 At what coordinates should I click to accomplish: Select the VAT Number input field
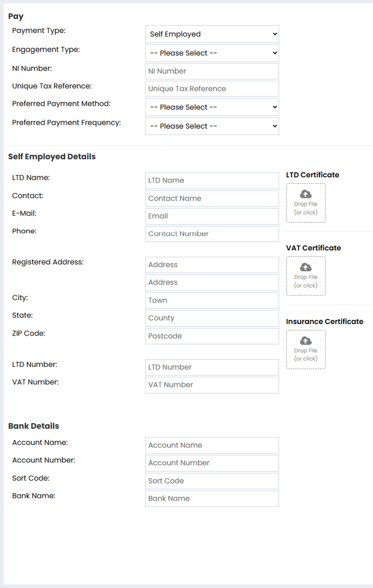pos(212,385)
